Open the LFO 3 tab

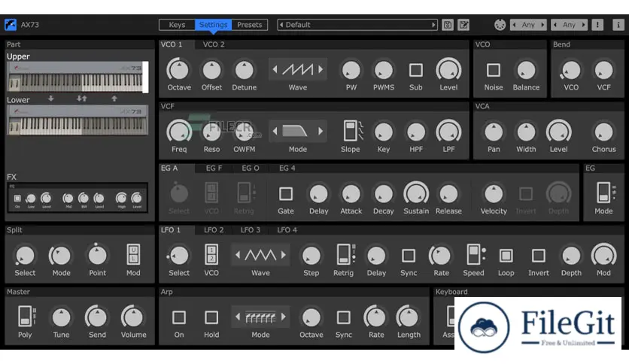tap(251, 230)
